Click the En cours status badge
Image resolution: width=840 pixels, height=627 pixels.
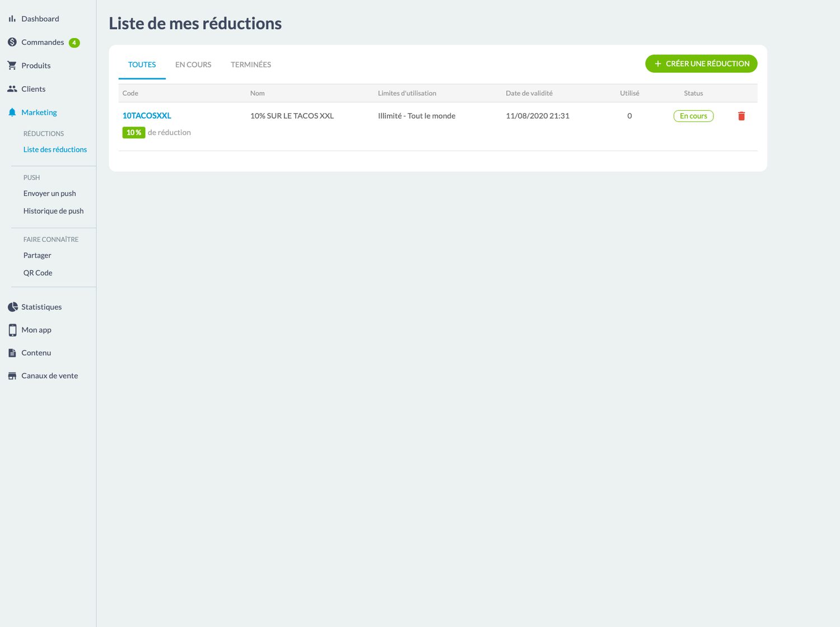click(x=693, y=116)
